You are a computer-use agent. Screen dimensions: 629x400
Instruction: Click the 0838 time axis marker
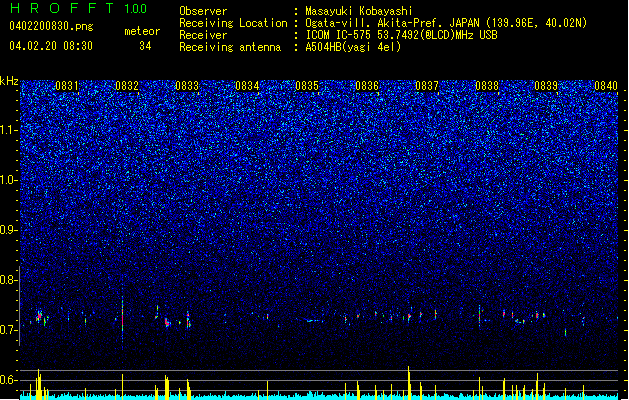487,86
